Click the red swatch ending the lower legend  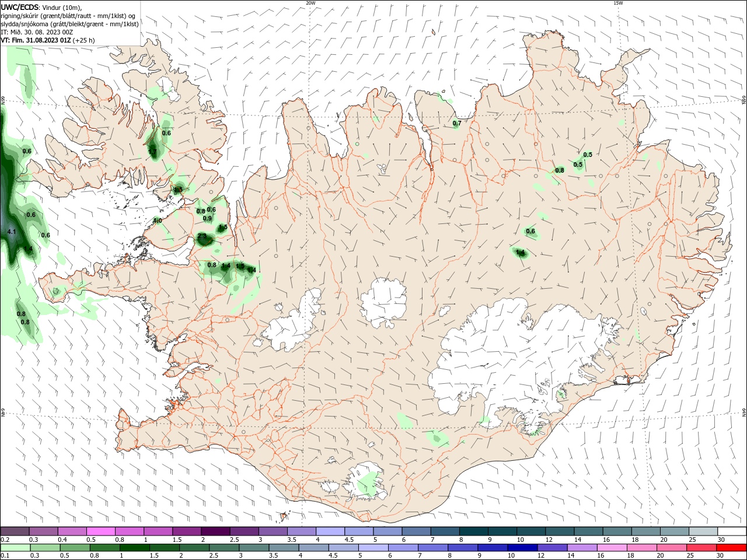point(732,548)
